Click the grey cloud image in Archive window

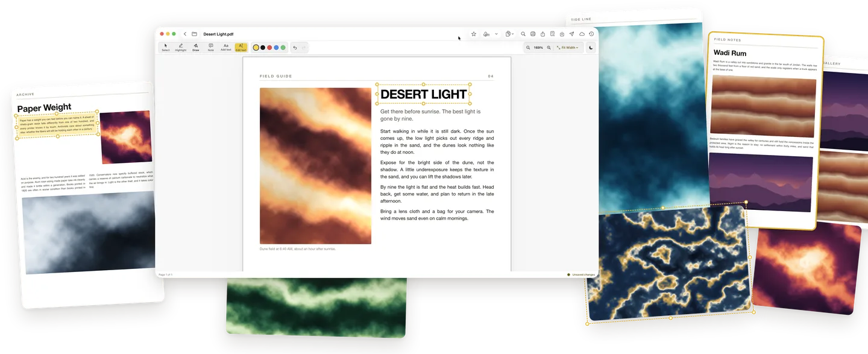tap(89, 233)
